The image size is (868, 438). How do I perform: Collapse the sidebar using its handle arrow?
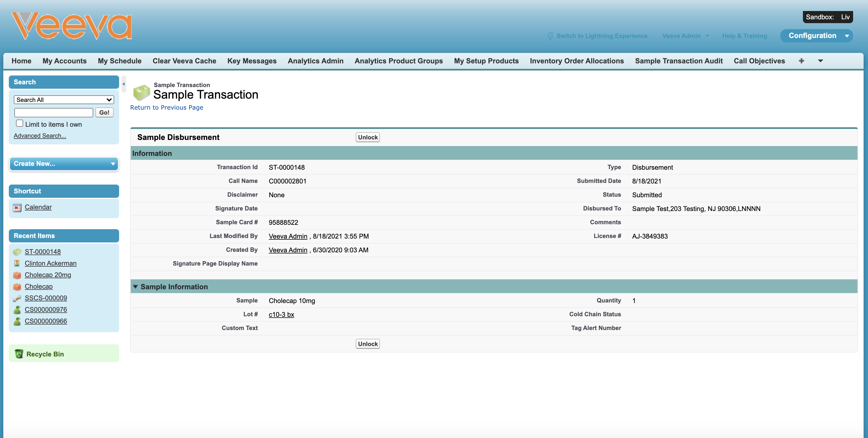124,84
